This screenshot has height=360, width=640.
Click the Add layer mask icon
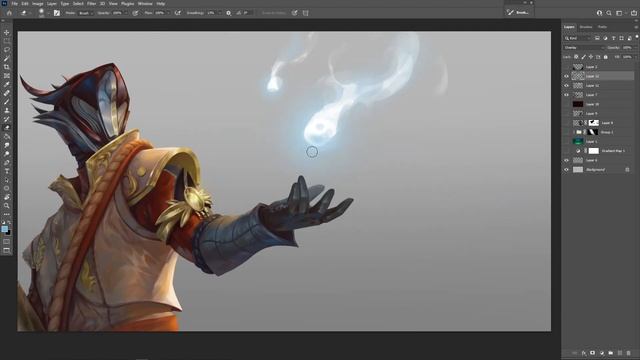[x=593, y=353]
